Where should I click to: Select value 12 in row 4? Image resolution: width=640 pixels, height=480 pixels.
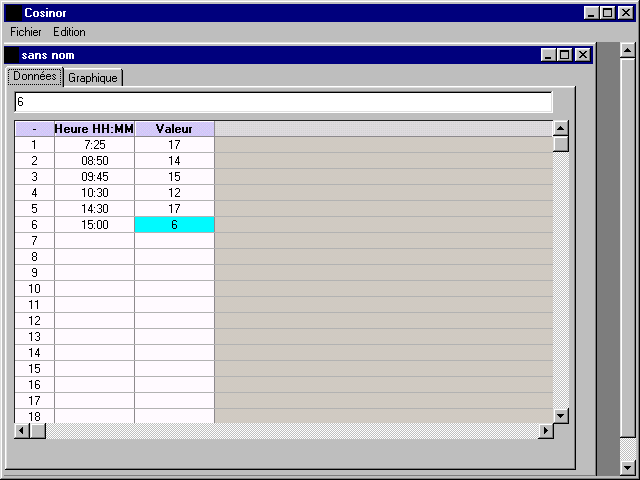[x=174, y=193]
